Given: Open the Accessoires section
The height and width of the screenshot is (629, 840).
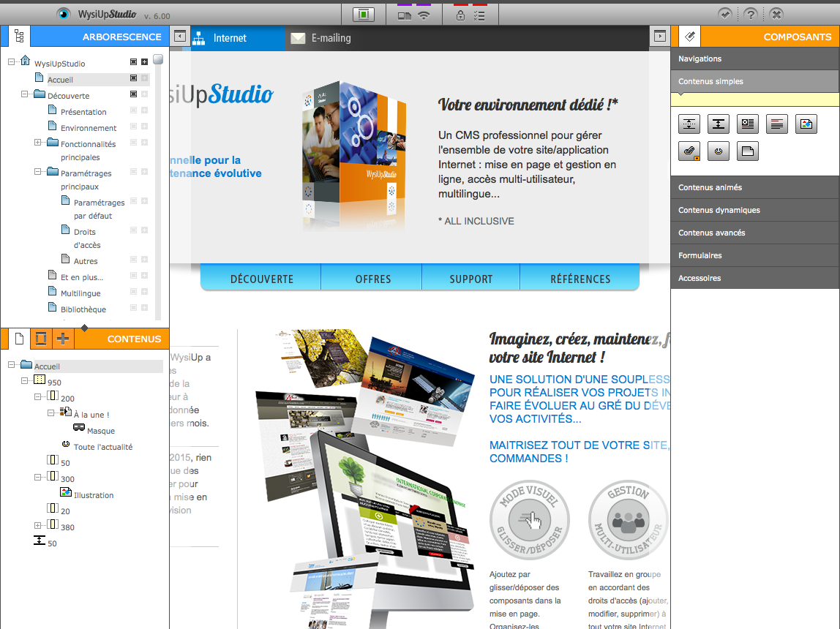Looking at the screenshot, I should pyautogui.click(x=755, y=278).
